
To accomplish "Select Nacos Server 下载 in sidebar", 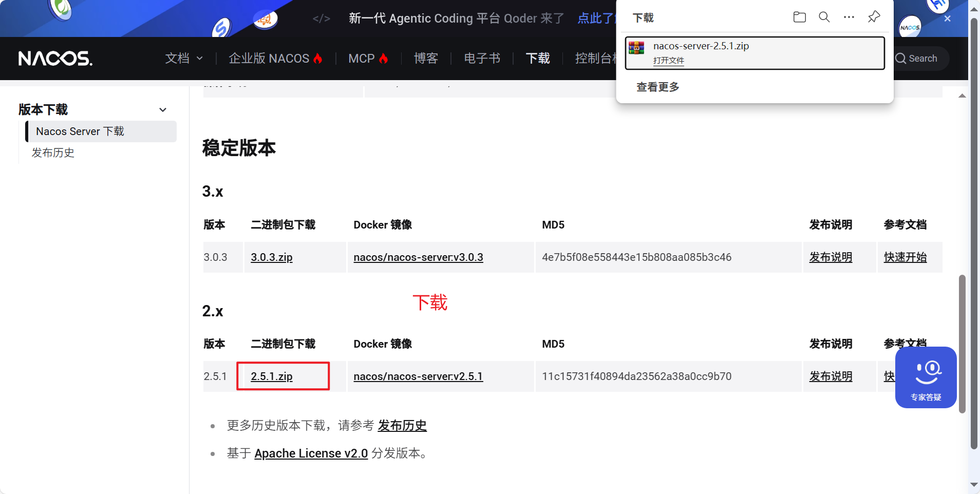I will (101, 131).
